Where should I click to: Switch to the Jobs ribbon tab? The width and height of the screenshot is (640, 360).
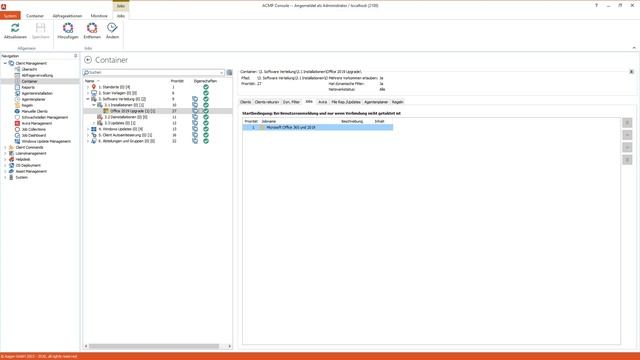(121, 16)
